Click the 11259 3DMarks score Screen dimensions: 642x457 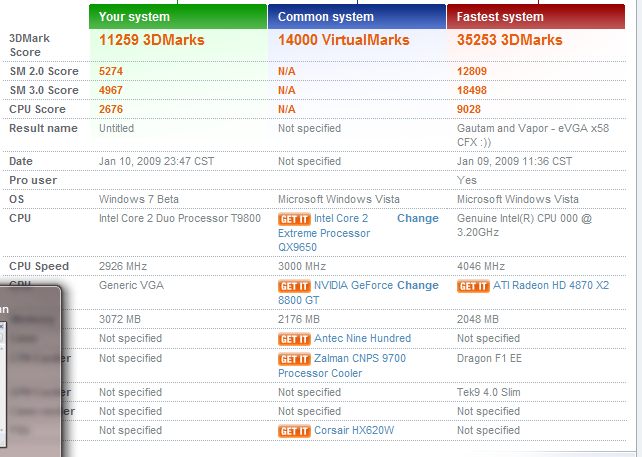151,40
